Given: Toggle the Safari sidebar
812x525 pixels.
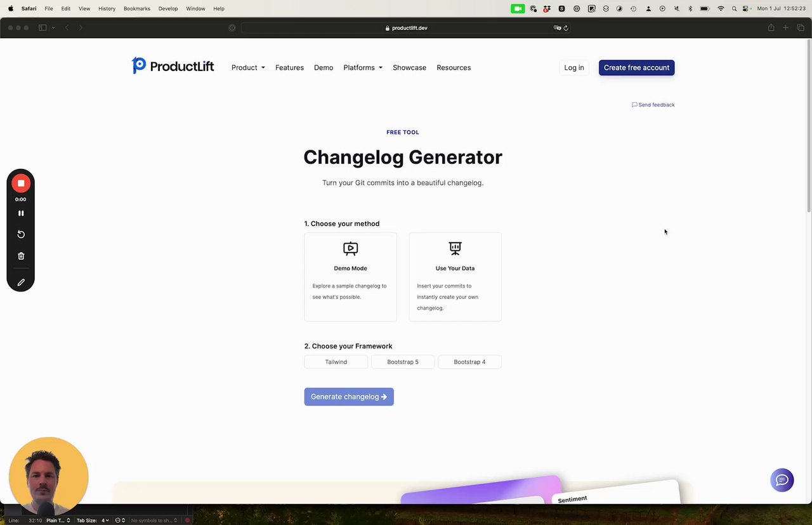Looking at the screenshot, I should pyautogui.click(x=43, y=28).
